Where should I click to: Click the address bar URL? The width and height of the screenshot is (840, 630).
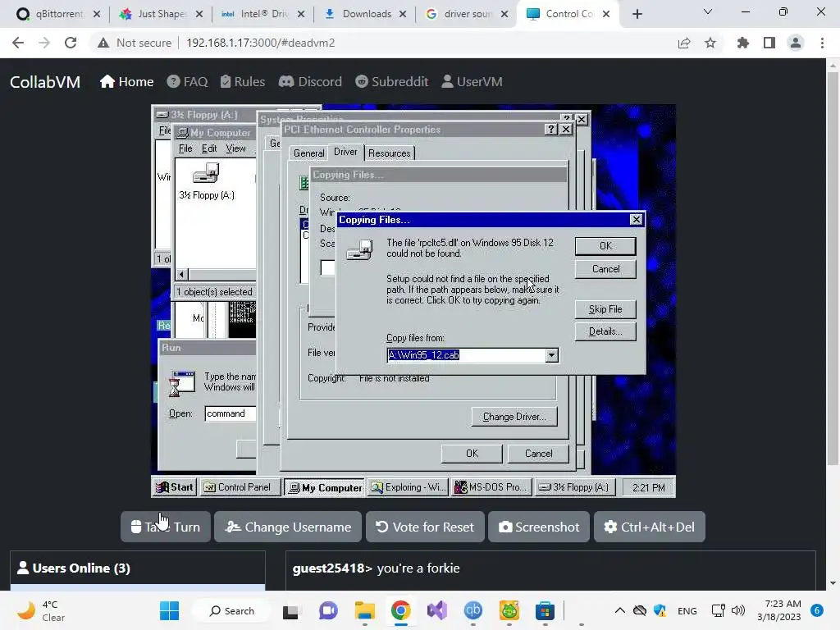260,43
